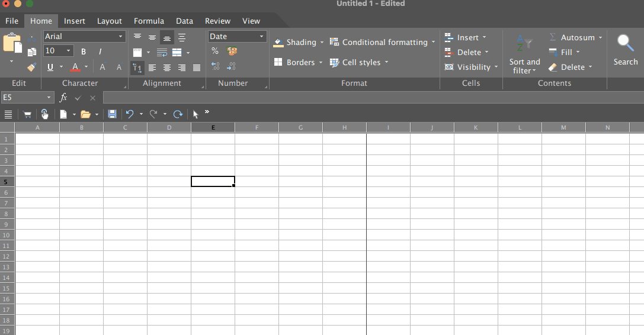The height and width of the screenshot is (335, 644).
Task: Click the Conditional formatting button
Action: [382, 42]
